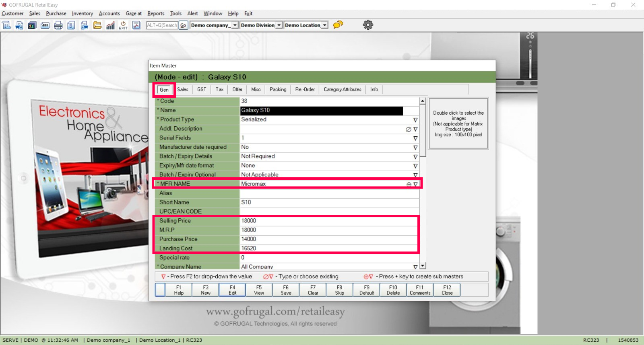Click the item image selection box
The height and width of the screenshot is (345, 644).
458,123
